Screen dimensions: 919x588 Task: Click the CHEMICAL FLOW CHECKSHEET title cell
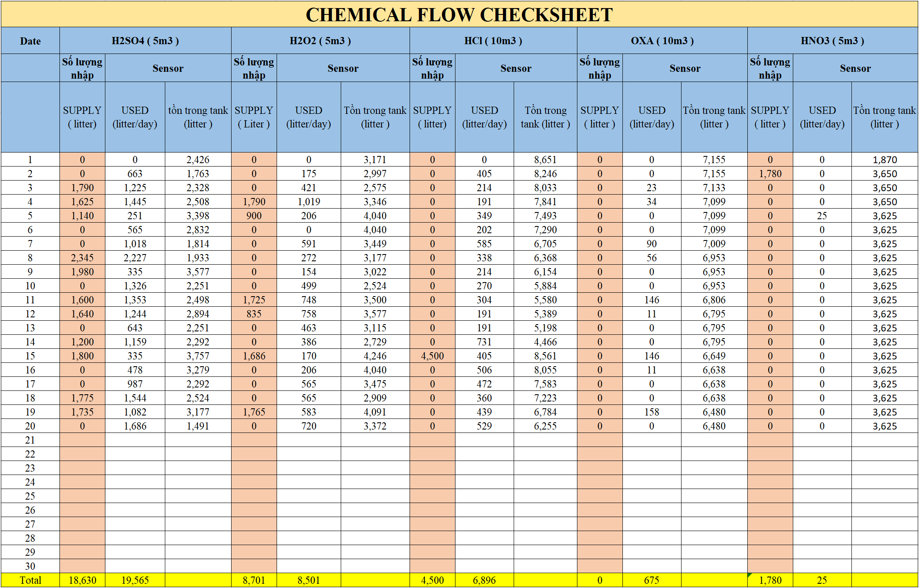[x=459, y=14]
